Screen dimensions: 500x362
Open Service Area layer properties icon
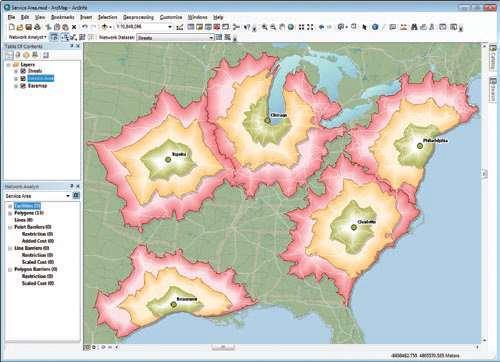pos(76,195)
